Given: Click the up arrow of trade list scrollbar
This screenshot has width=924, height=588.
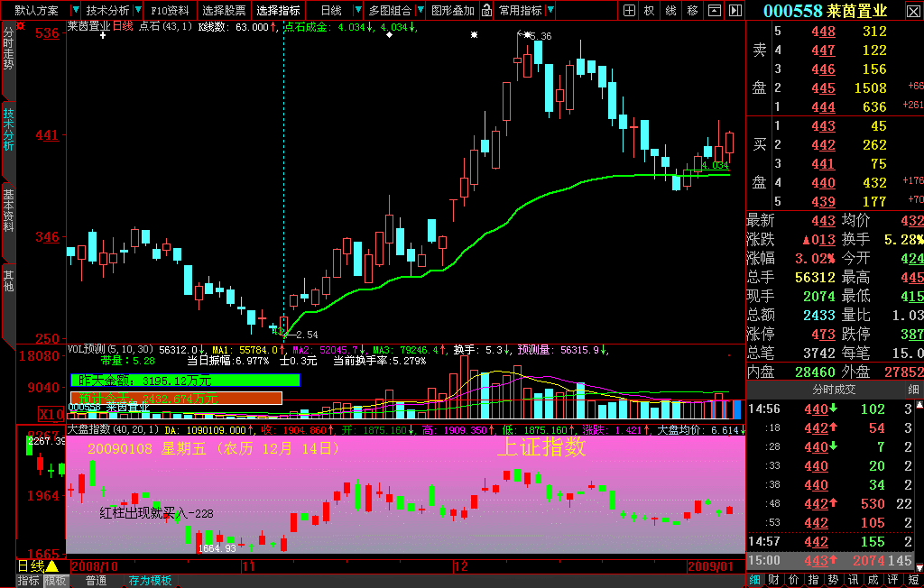Looking at the screenshot, I should [x=919, y=404].
